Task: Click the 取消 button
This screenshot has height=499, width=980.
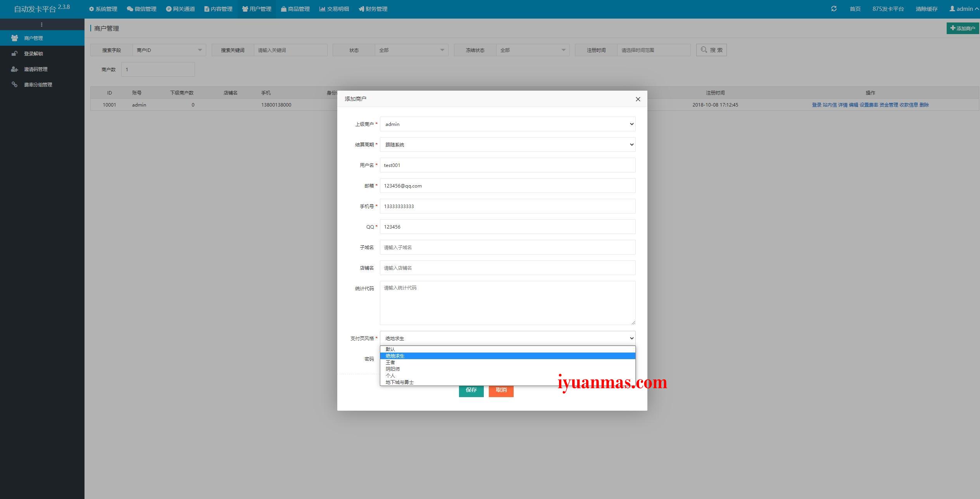Action: 501,391
